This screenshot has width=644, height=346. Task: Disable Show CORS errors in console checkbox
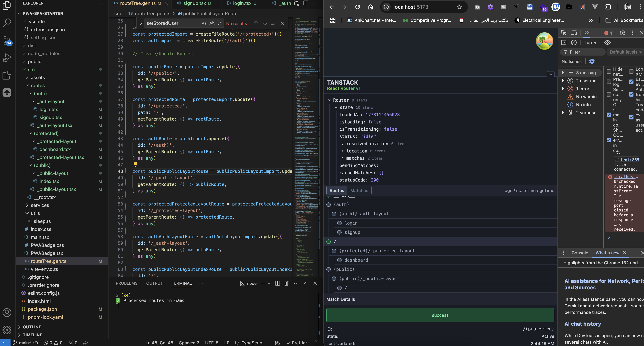point(609,140)
